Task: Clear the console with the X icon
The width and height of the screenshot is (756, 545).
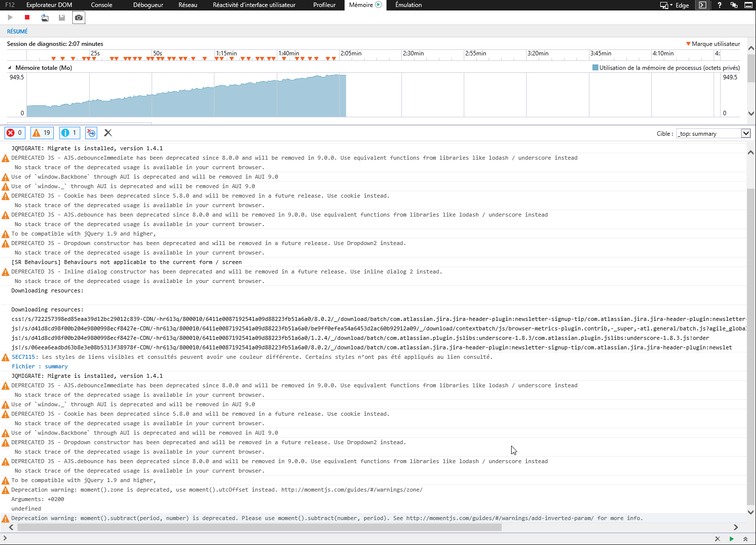Action: pyautogui.click(x=108, y=133)
